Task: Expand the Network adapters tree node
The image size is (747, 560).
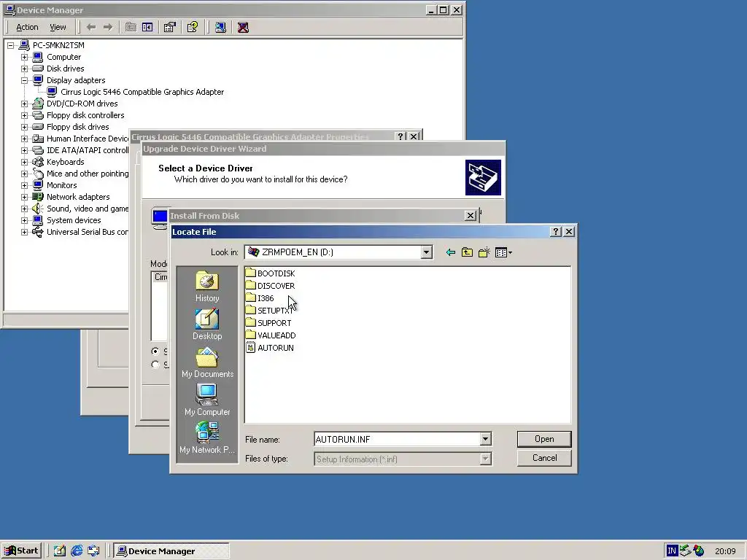Action: click(x=24, y=197)
